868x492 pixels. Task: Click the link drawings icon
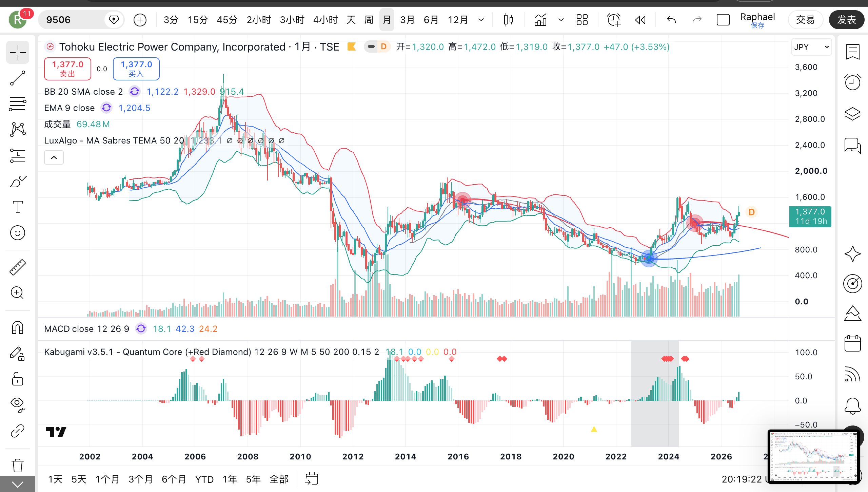click(18, 431)
